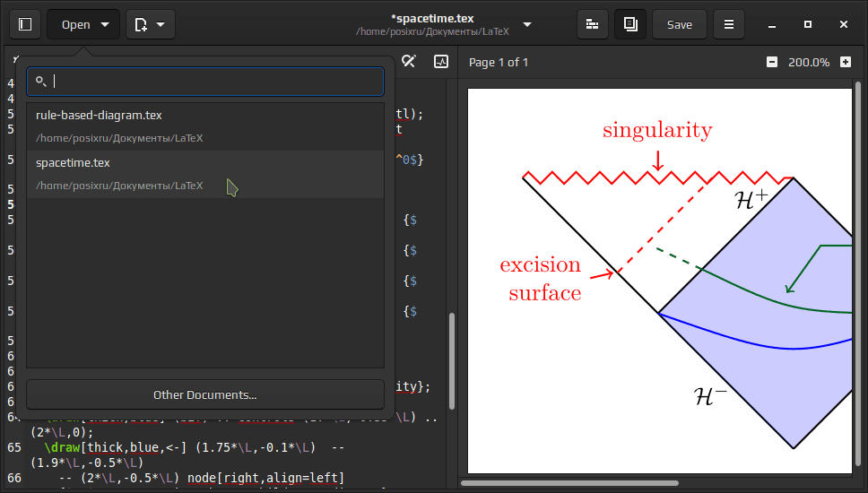Click the build log toggle icon
868x493 pixels.
tap(593, 24)
